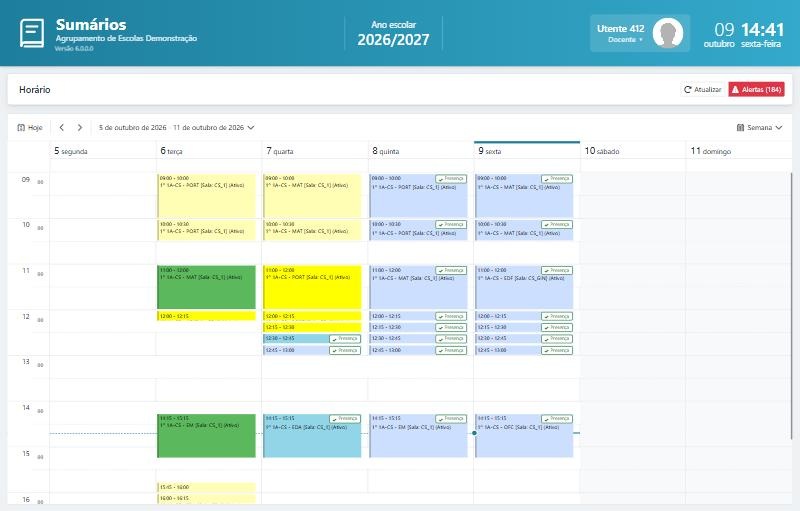Mark Presença for Wednesday 12:30-12:45
Viewport: 800px width, 511px height.
pyautogui.click(x=345, y=339)
